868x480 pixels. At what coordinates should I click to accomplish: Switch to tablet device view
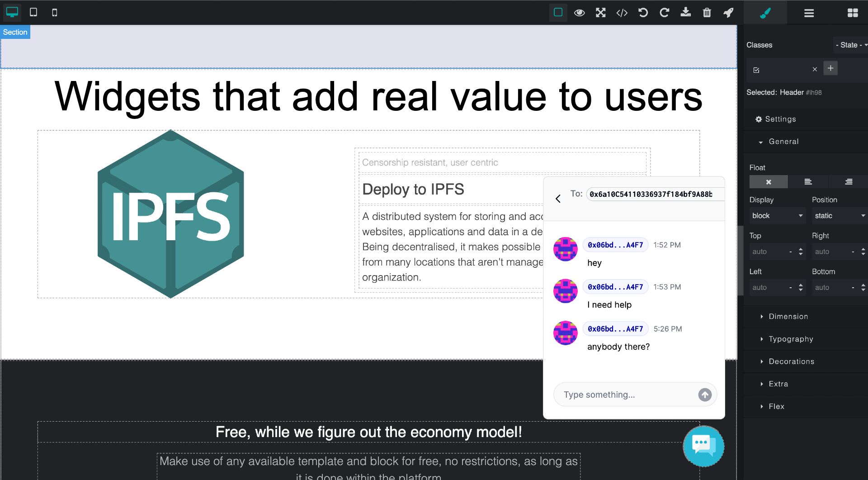[33, 12]
